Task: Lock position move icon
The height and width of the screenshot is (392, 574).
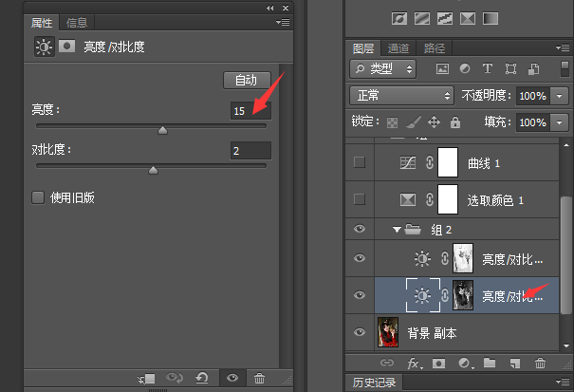Action: click(434, 122)
